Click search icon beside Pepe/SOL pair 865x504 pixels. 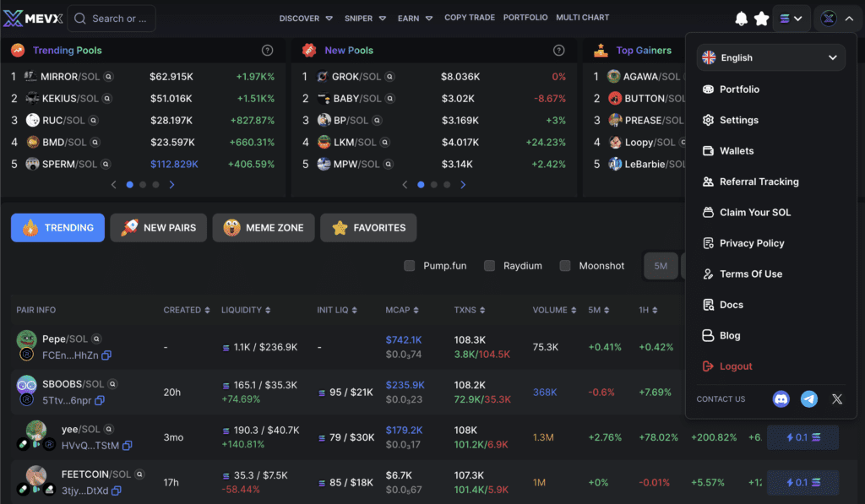(96, 339)
